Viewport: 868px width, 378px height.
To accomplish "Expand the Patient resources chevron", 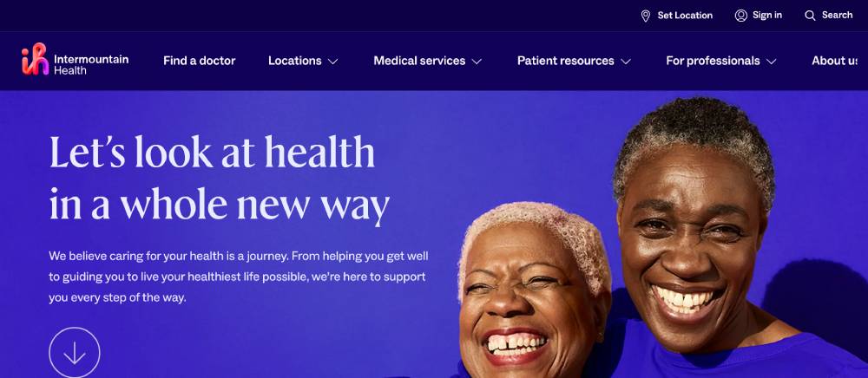I will [626, 62].
